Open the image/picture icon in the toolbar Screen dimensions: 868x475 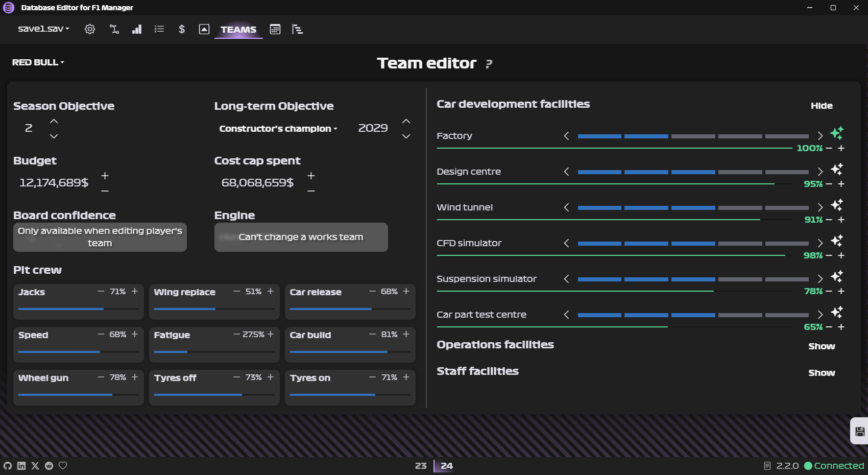click(x=204, y=29)
